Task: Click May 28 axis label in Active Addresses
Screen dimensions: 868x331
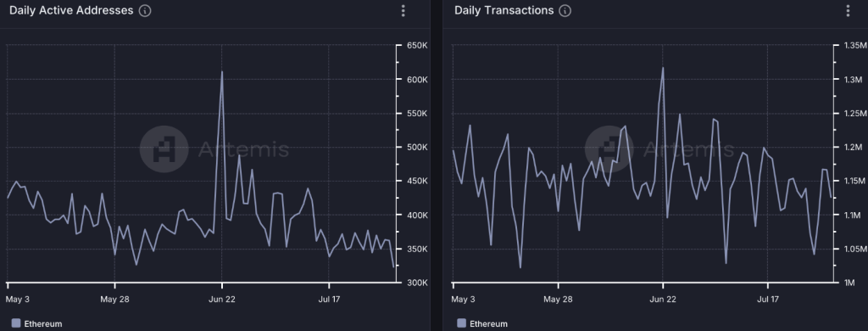Action: point(114,300)
